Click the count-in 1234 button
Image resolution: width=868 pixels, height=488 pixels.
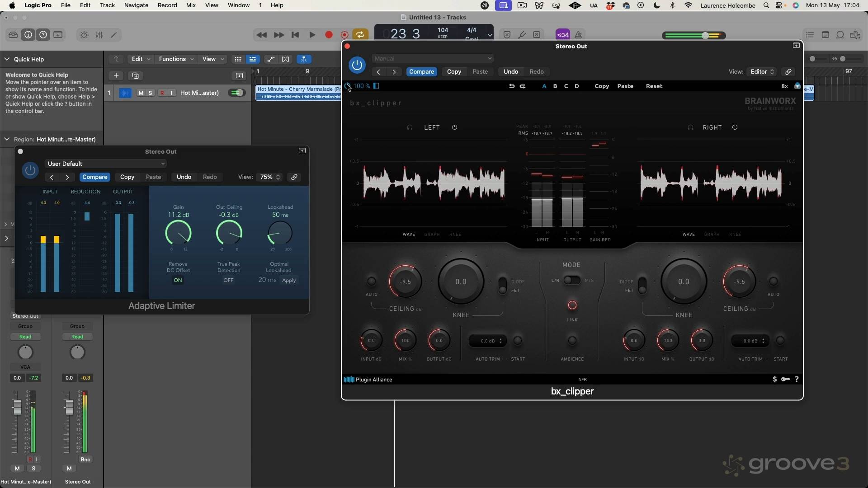click(563, 35)
